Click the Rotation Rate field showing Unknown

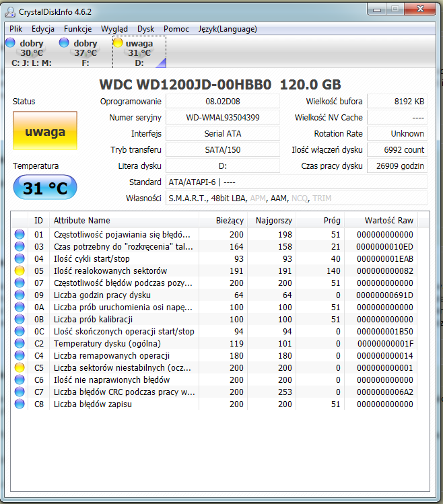pos(397,134)
